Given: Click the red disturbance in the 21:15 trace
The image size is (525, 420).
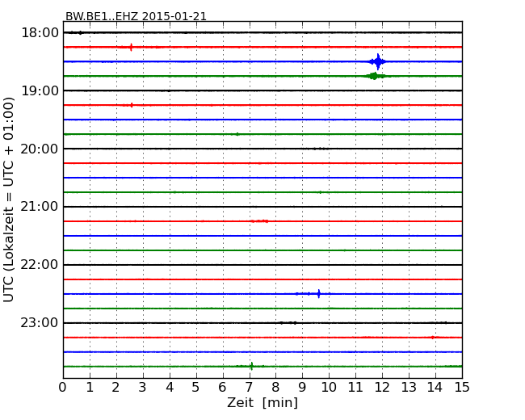Looking at the screenshot, I should click(259, 221).
